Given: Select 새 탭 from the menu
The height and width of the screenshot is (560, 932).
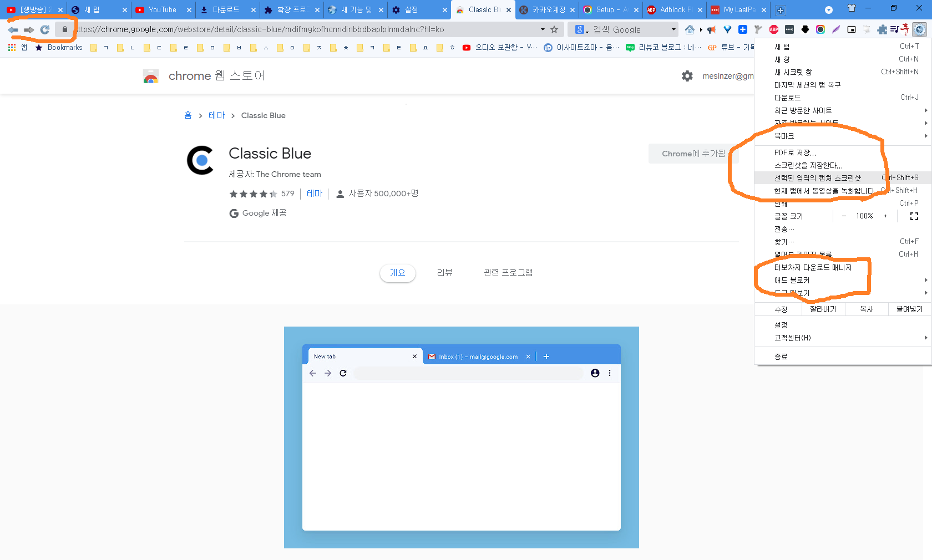Looking at the screenshot, I should pyautogui.click(x=843, y=47).
